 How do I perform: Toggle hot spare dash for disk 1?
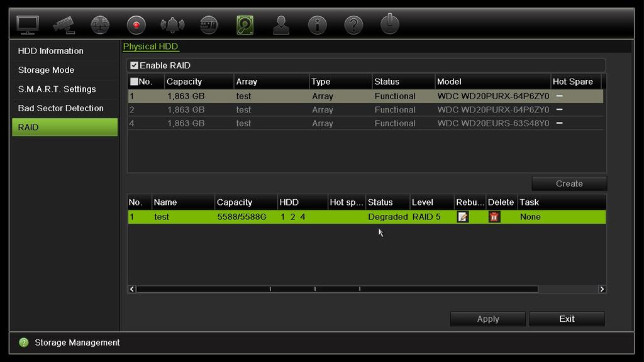click(559, 96)
